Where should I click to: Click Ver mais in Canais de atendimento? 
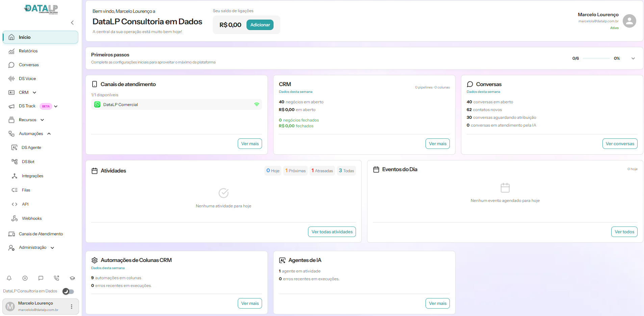[250, 144]
